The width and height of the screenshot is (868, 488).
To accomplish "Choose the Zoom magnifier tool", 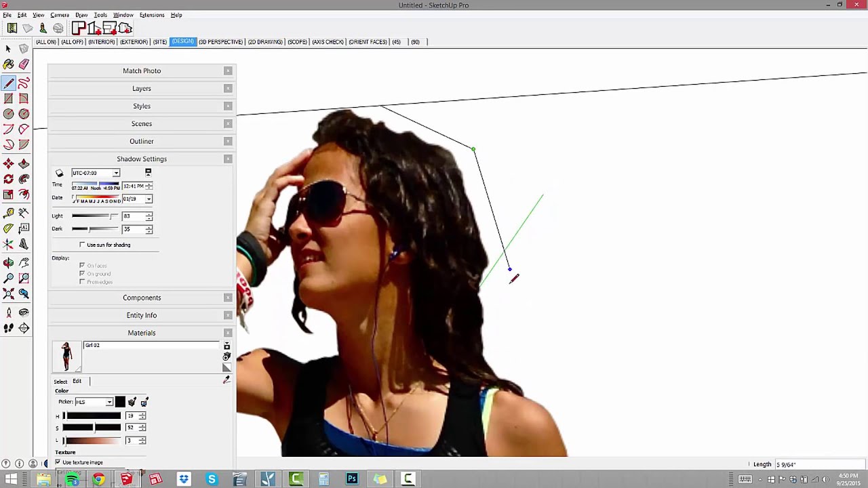I will [8, 278].
